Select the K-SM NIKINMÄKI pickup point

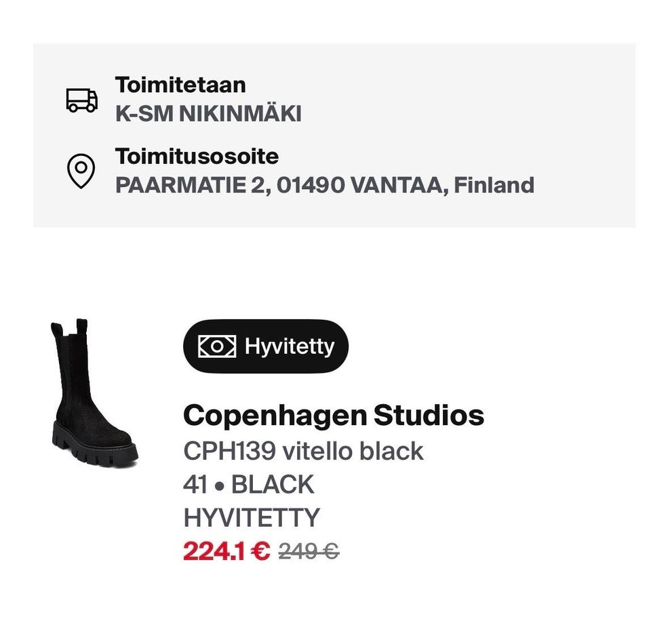pyautogui.click(x=208, y=114)
